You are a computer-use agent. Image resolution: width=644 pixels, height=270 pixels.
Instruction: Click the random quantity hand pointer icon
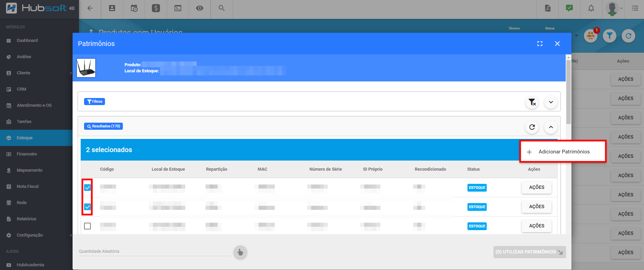tap(240, 252)
